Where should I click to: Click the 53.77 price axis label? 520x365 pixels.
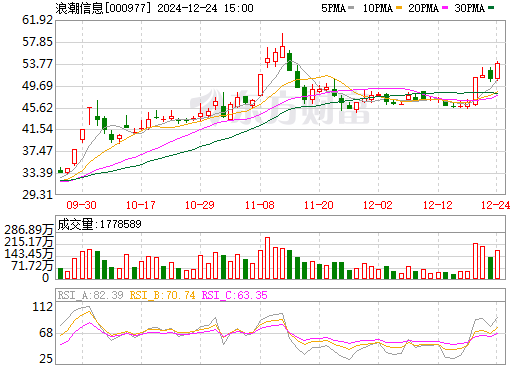point(37,64)
